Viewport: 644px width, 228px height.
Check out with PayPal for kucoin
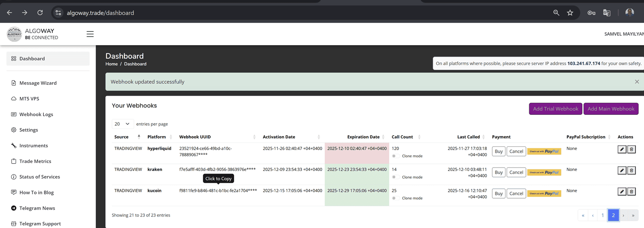(x=544, y=194)
